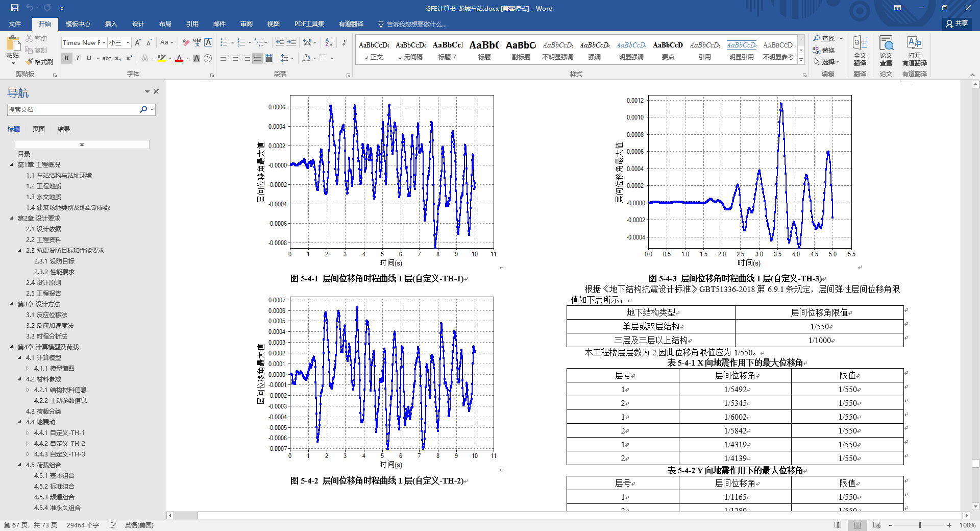Center align text
This screenshot has height=531, width=980.
point(235,58)
